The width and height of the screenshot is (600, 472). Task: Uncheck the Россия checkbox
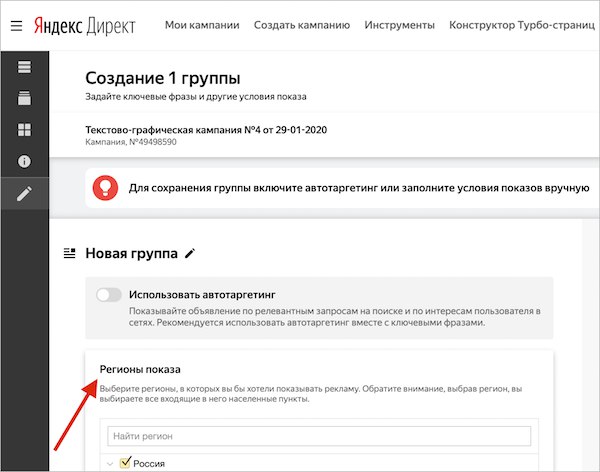pos(125,462)
